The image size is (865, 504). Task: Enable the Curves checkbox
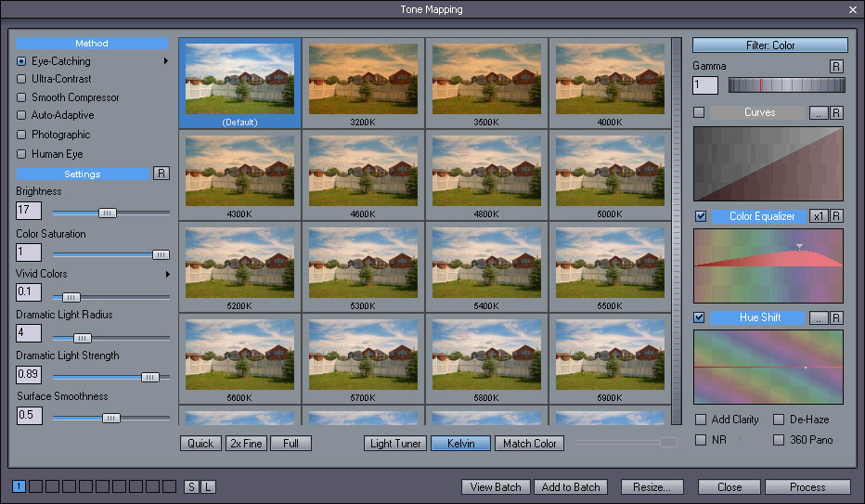[x=699, y=112]
